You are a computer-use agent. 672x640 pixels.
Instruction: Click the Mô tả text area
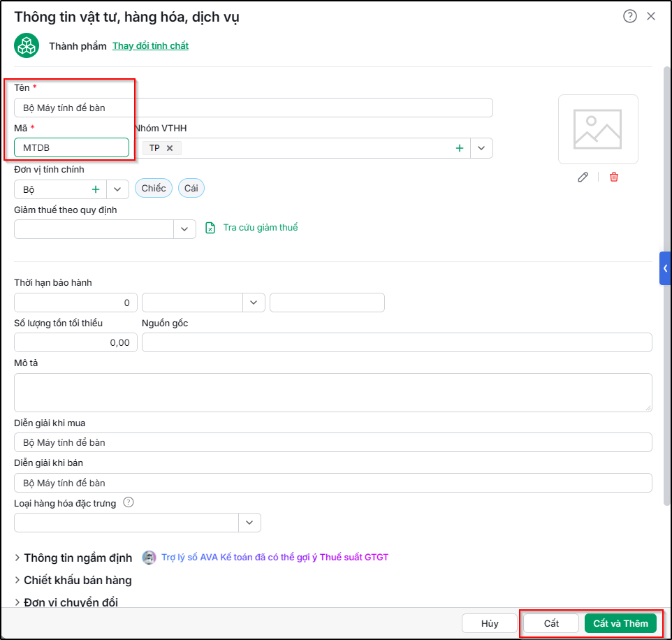[333, 393]
